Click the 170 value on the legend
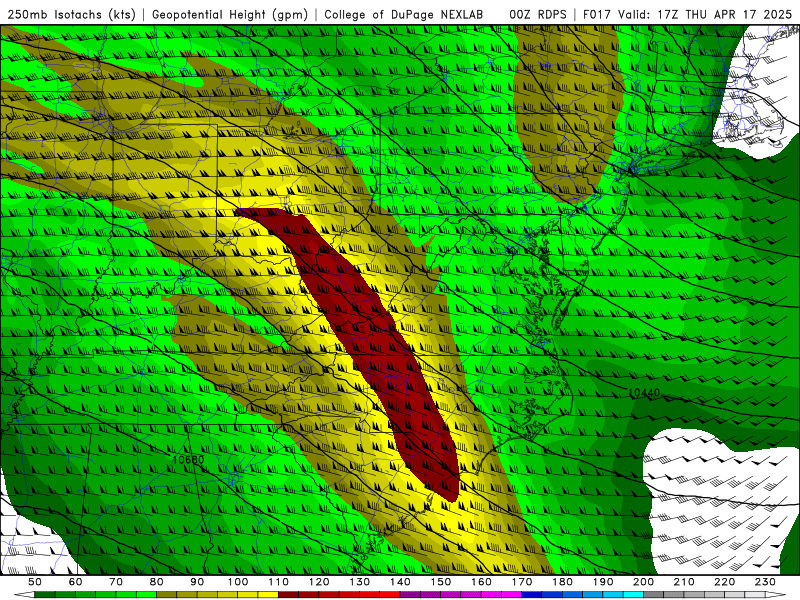Image resolution: width=800 pixels, height=600 pixels. (522, 582)
